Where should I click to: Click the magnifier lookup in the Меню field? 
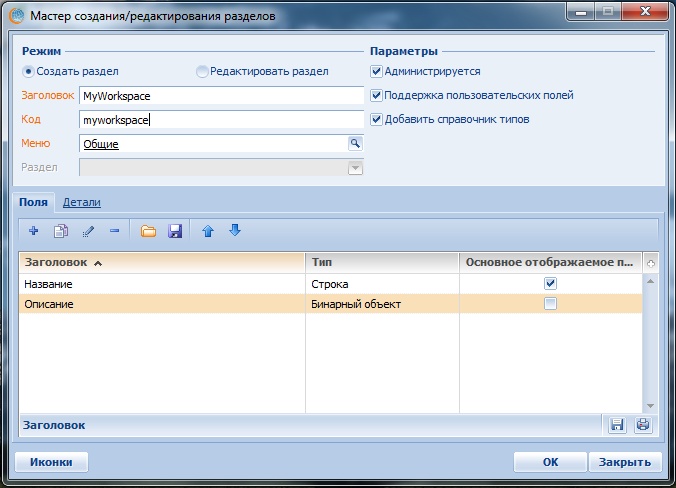[355, 144]
